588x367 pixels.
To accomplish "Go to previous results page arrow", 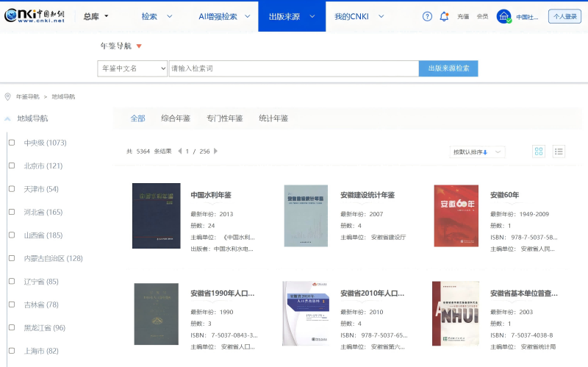I will [179, 152].
